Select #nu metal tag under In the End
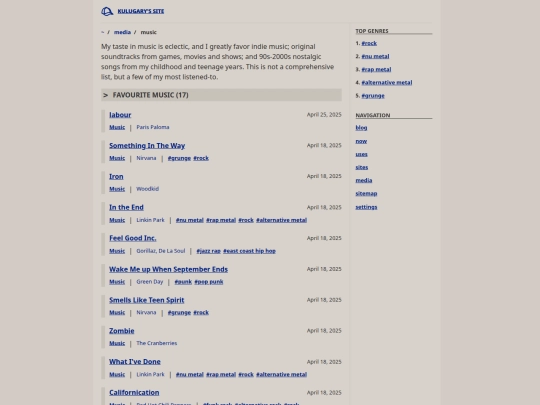The height and width of the screenshot is (405, 540). (x=190, y=220)
